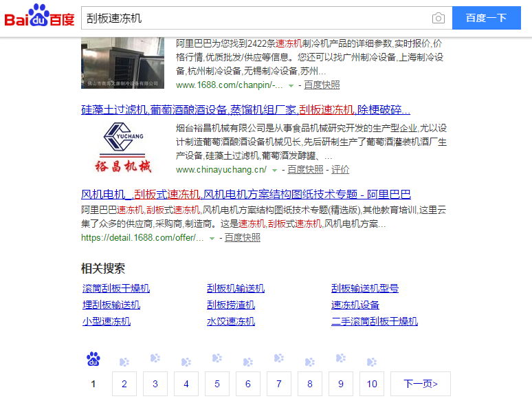532x412 pixels.
Task: Click the 下一页 next page button
Action: tap(420, 384)
